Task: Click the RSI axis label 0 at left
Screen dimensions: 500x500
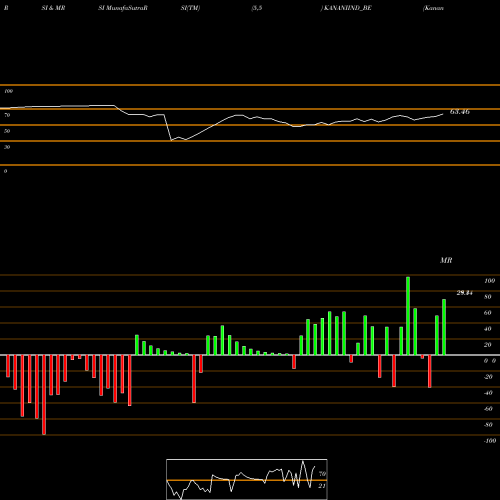Action: pyautogui.click(x=5, y=171)
